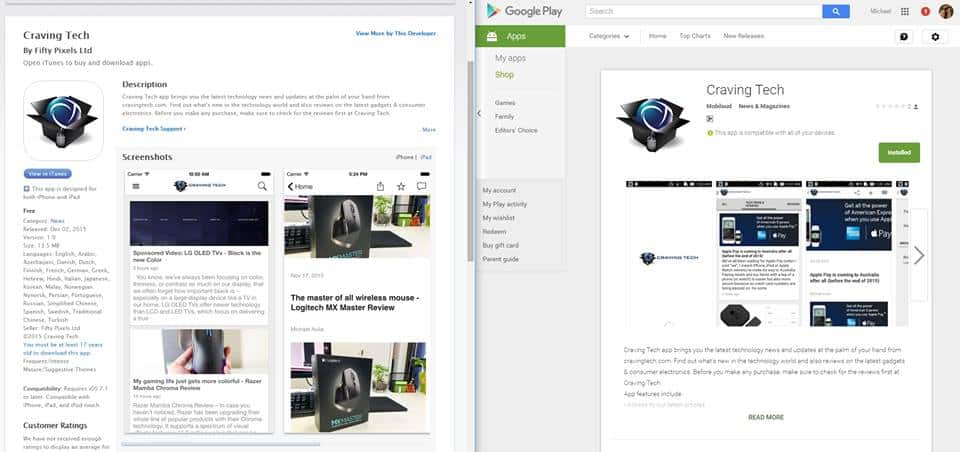Click the 17 years age warning link
The height and width of the screenshot is (452, 960).
[x=63, y=349]
